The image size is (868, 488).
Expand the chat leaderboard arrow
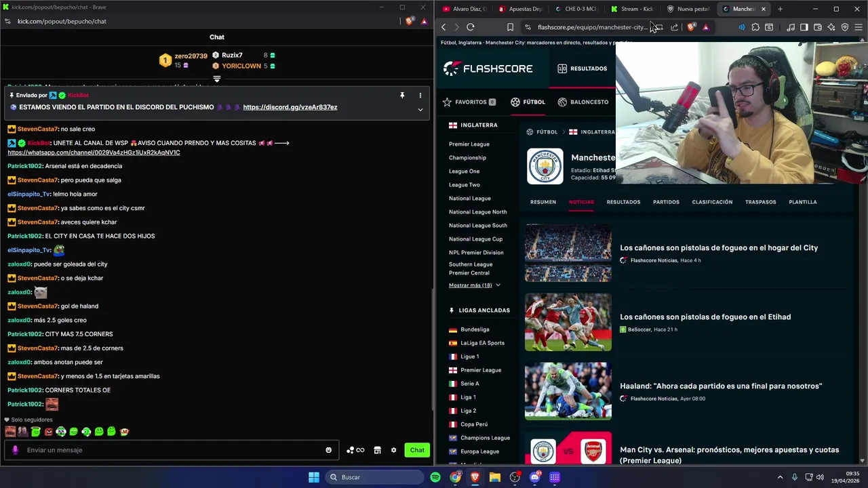217,79
